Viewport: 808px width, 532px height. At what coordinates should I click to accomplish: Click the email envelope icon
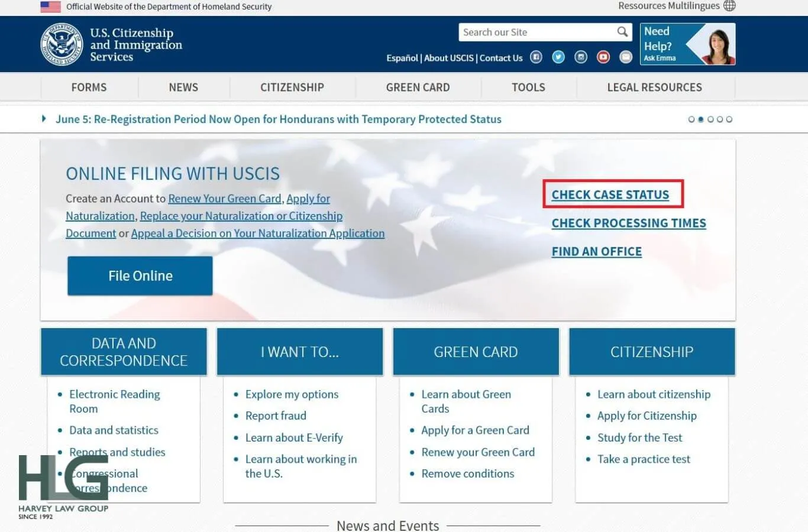pyautogui.click(x=626, y=57)
